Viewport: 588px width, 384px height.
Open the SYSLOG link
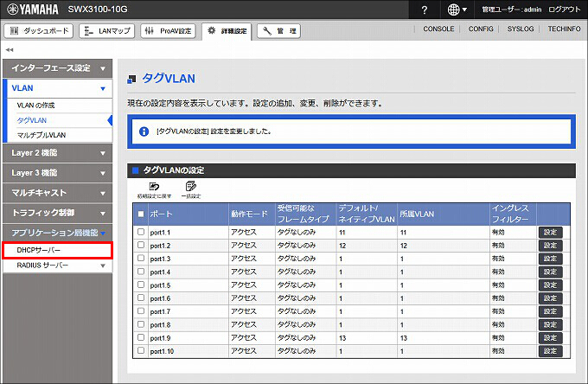[520, 29]
